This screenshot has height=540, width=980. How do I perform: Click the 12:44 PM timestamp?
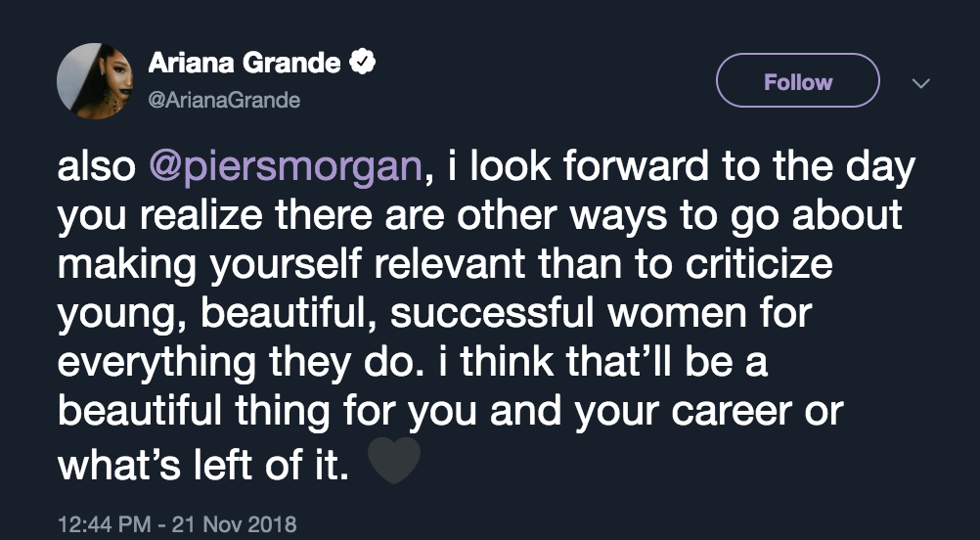100,525
